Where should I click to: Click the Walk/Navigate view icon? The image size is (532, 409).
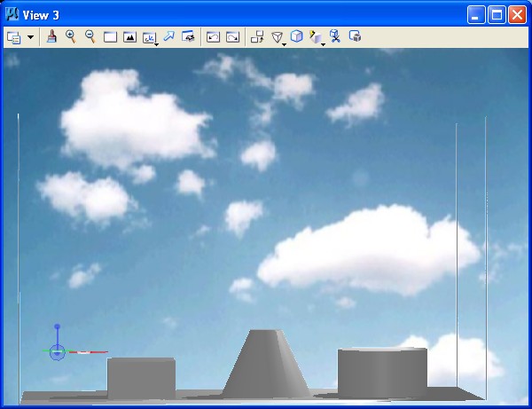point(188,36)
